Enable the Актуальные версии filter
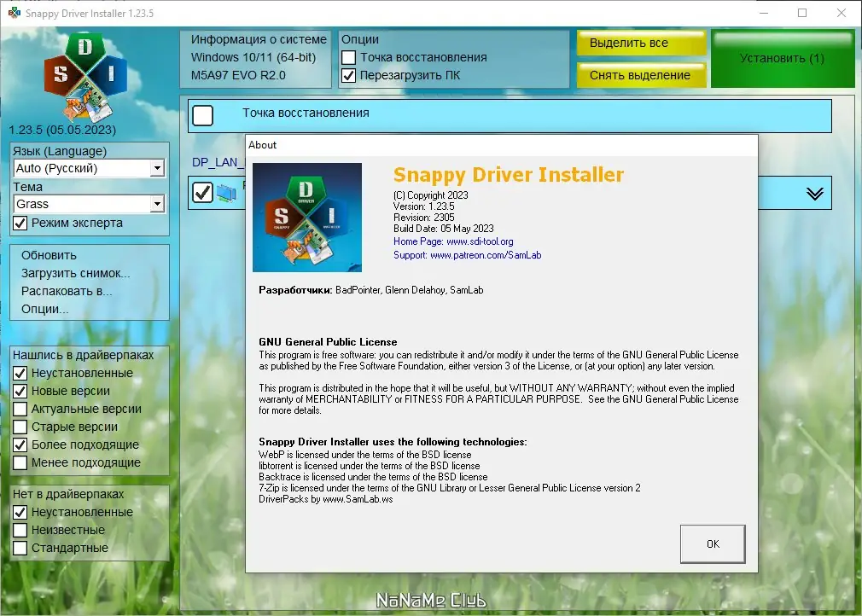 pos(20,409)
